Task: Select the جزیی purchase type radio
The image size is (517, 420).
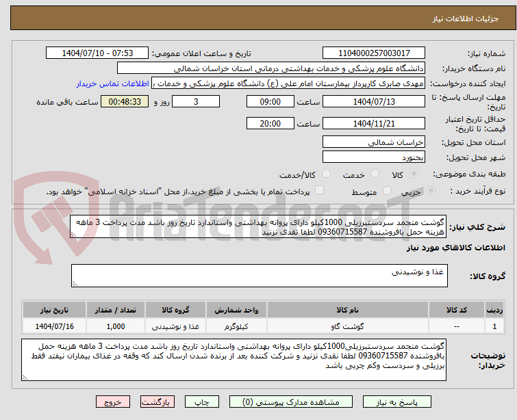Action: 431,191
